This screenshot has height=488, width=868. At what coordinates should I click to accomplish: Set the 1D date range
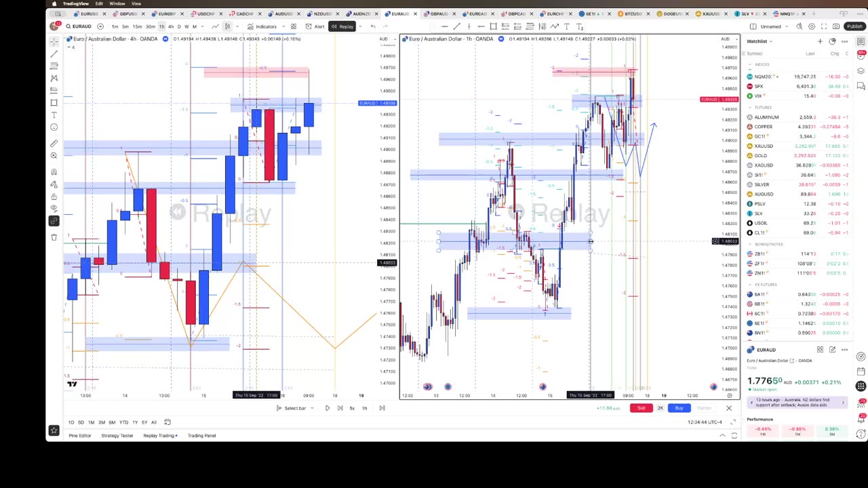[x=71, y=422]
